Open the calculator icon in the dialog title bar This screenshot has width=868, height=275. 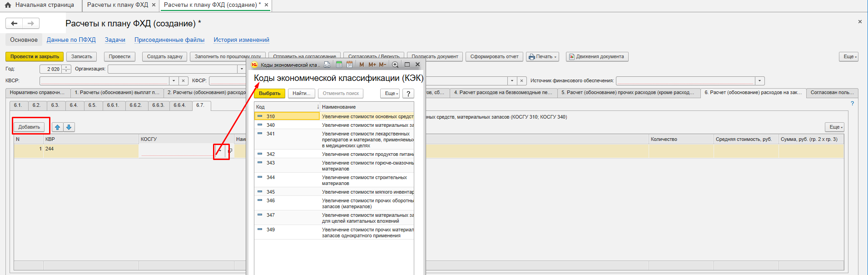point(339,65)
